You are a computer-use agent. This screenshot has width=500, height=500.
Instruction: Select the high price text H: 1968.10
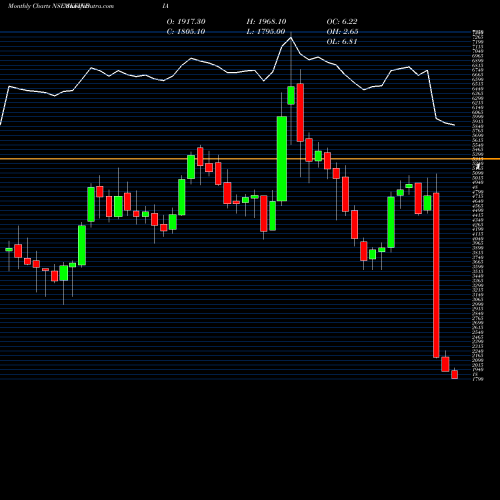tap(266, 22)
